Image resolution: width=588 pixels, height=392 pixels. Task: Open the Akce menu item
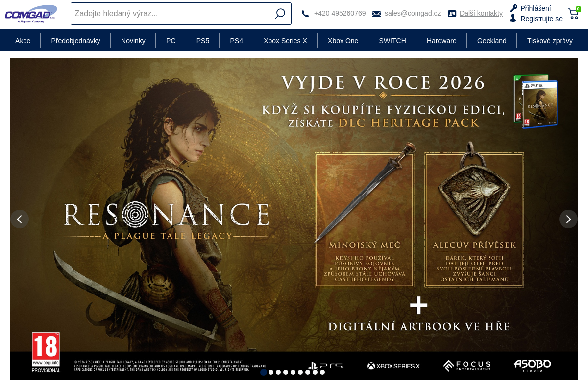[23, 41]
